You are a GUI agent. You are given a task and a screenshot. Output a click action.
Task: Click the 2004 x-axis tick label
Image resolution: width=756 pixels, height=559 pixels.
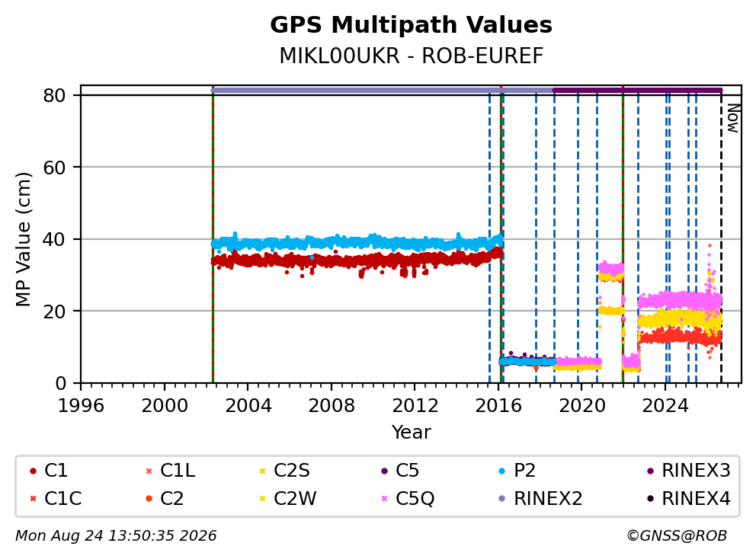tap(248, 406)
